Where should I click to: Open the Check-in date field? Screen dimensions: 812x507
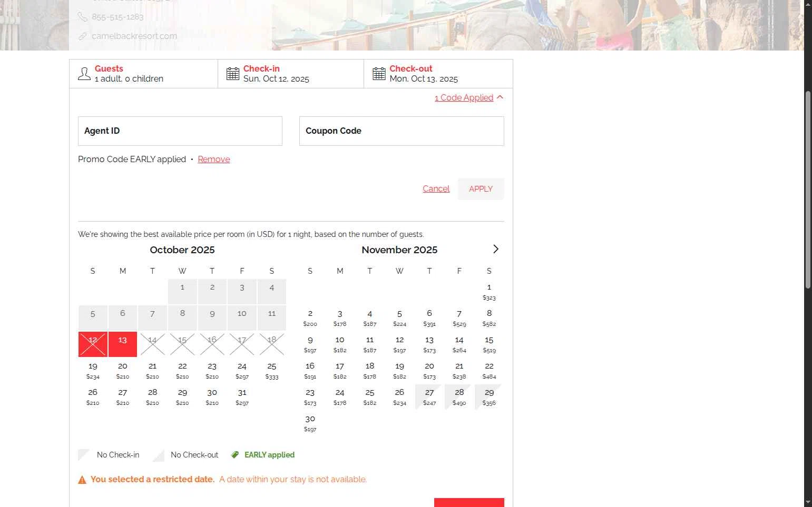291,74
